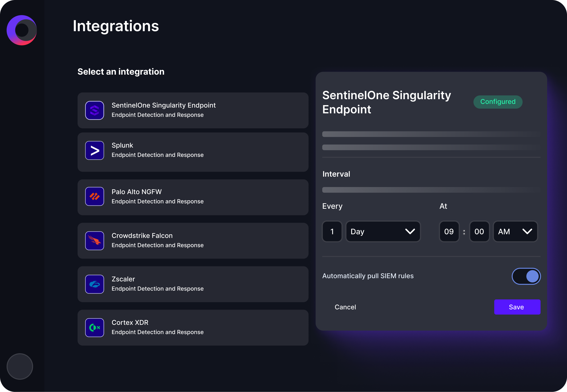The width and height of the screenshot is (567, 392).
Task: Toggle Automatically pull SIEM rules switch
Action: coord(526,276)
